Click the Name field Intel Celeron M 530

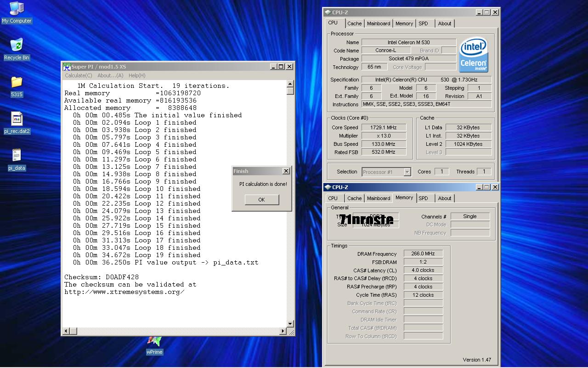click(409, 42)
